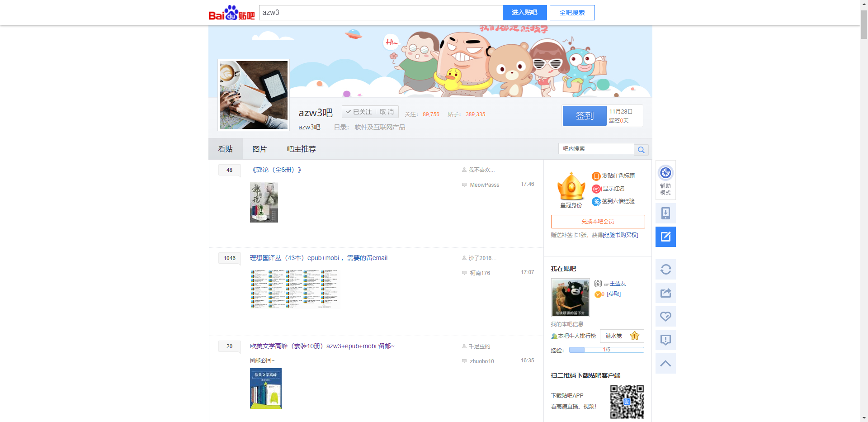The width and height of the screenshot is (868, 422).
Task: Open 辅助模式 assist mode in right sidebar
Action: coord(665,180)
